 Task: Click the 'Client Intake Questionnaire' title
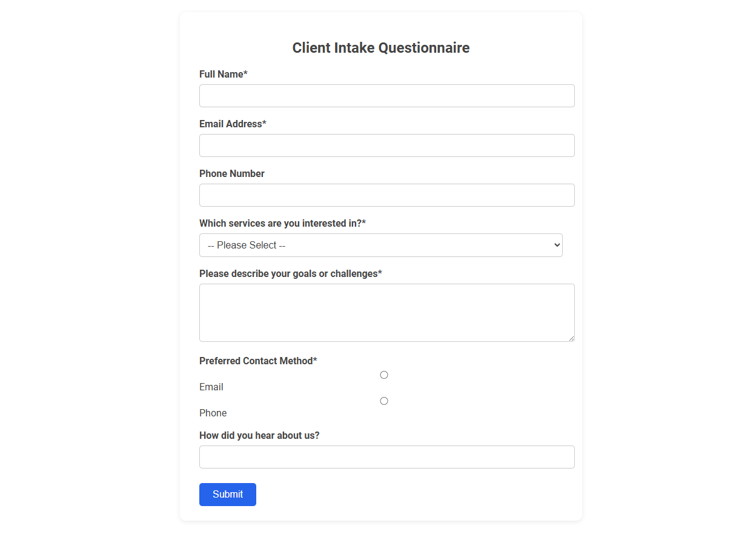(x=380, y=47)
